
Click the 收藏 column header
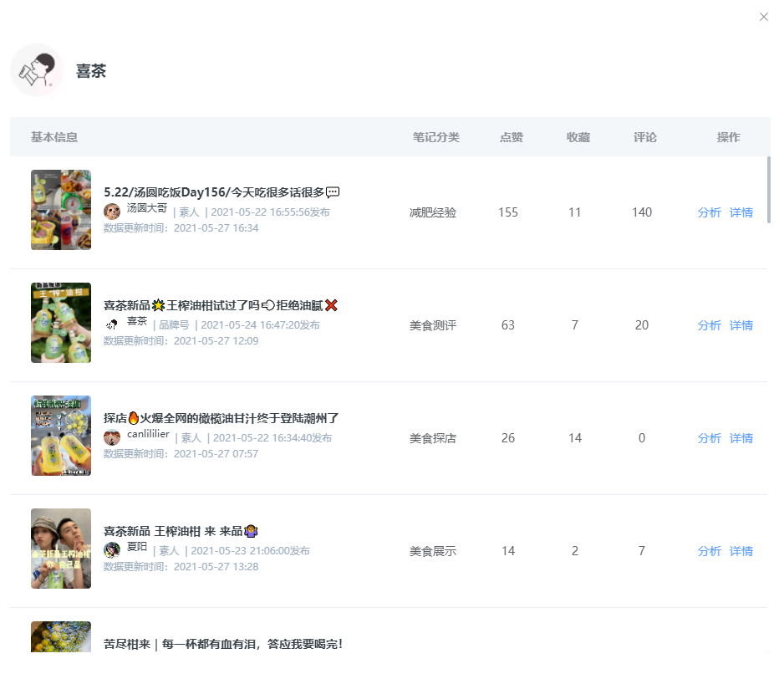[578, 137]
